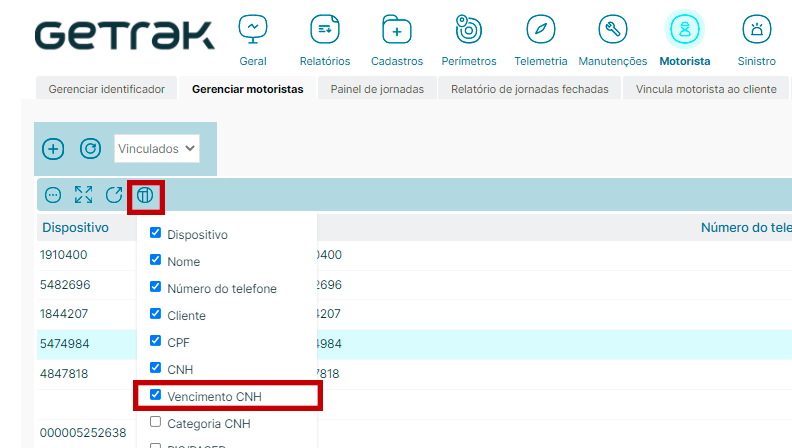Open the Geral dashboard icon
This screenshot has width=792, height=448.
pyautogui.click(x=253, y=29)
